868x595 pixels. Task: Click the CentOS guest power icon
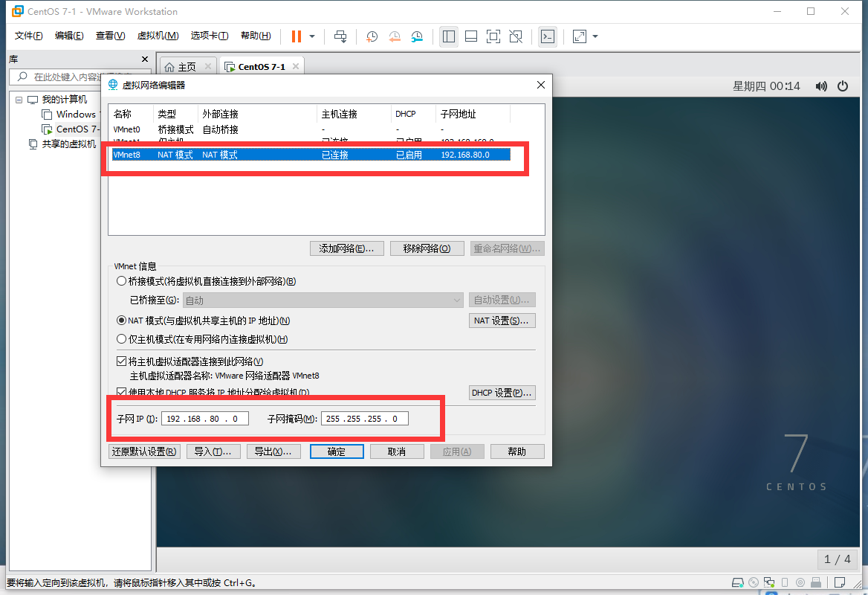pyautogui.click(x=843, y=86)
